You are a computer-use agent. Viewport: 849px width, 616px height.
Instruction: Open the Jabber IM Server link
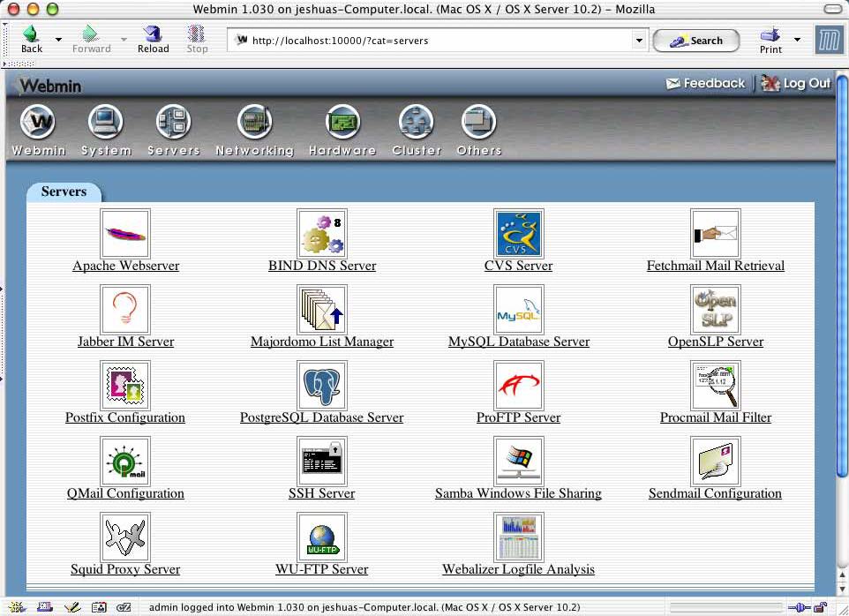125,342
